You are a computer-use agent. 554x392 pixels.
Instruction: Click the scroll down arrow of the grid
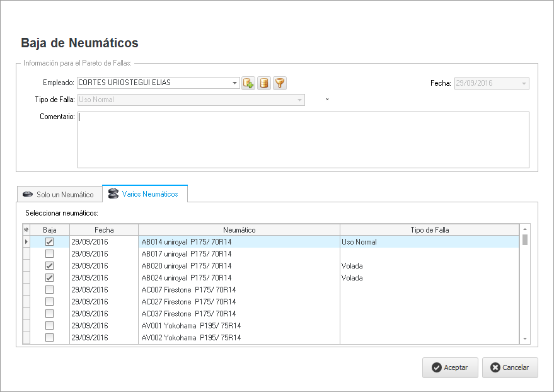tap(525, 339)
